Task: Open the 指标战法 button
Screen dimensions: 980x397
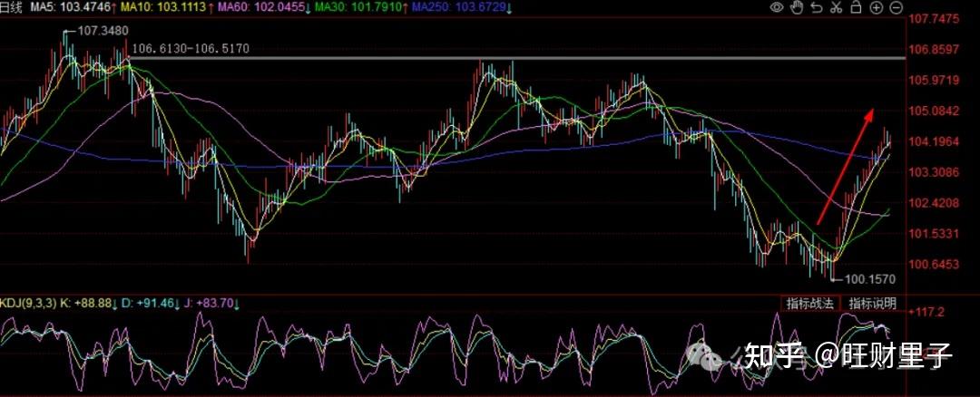Action: click(809, 303)
